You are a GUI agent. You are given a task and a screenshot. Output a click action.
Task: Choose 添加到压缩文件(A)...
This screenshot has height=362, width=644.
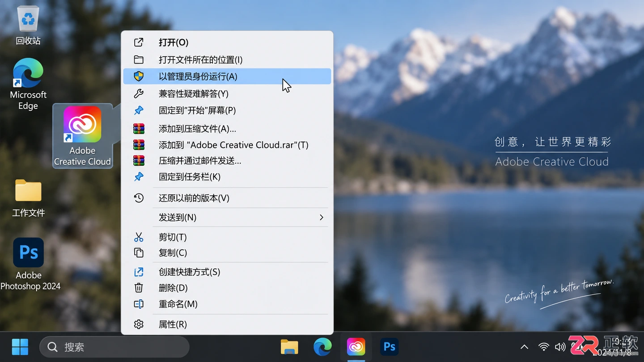(227, 129)
